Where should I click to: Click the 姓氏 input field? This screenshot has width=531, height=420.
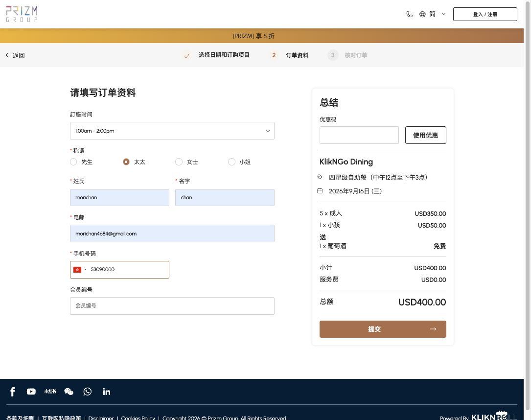[x=119, y=197]
